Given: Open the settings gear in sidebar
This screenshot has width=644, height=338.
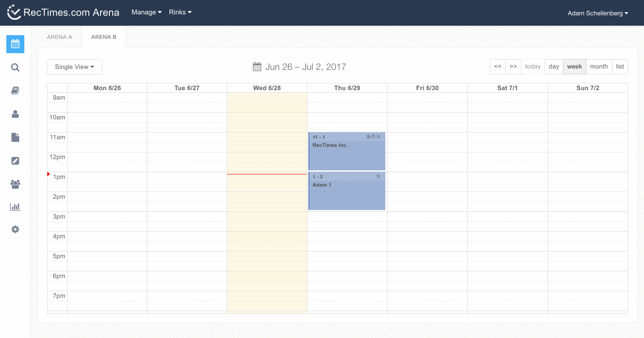Looking at the screenshot, I should [15, 229].
